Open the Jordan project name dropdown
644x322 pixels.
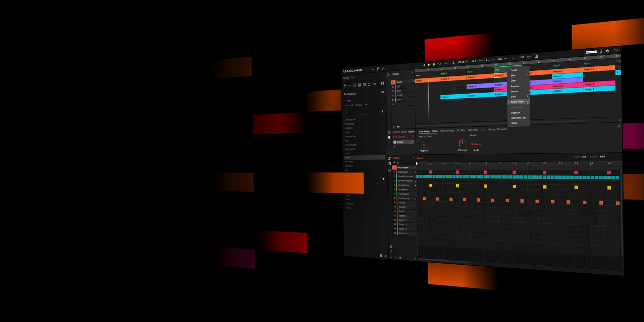click(412, 72)
